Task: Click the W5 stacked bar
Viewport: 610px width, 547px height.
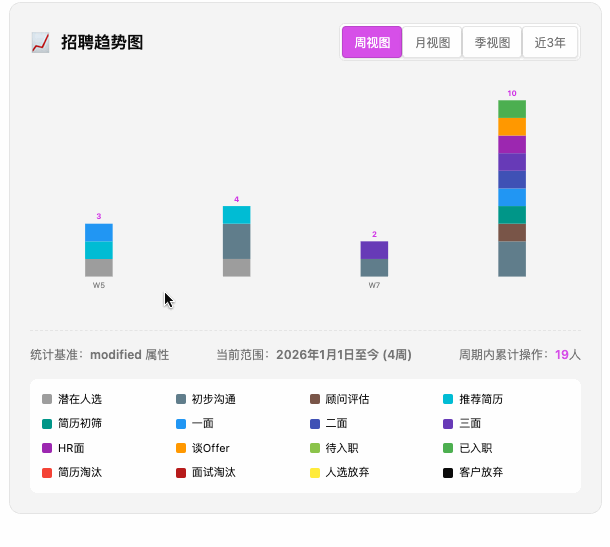Action: [99, 250]
